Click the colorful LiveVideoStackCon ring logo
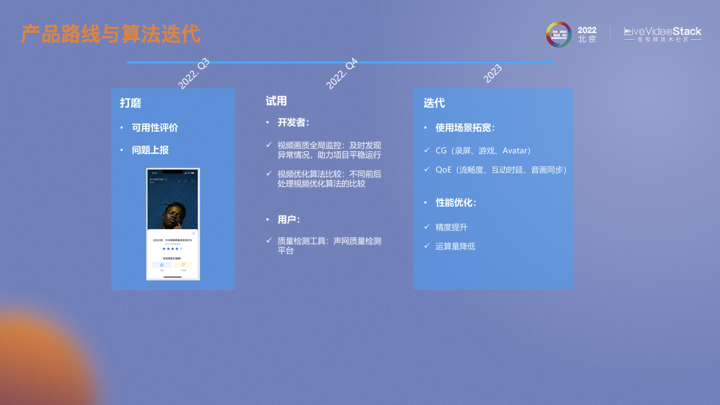Viewport: 720px width, 405px height. 558,34
